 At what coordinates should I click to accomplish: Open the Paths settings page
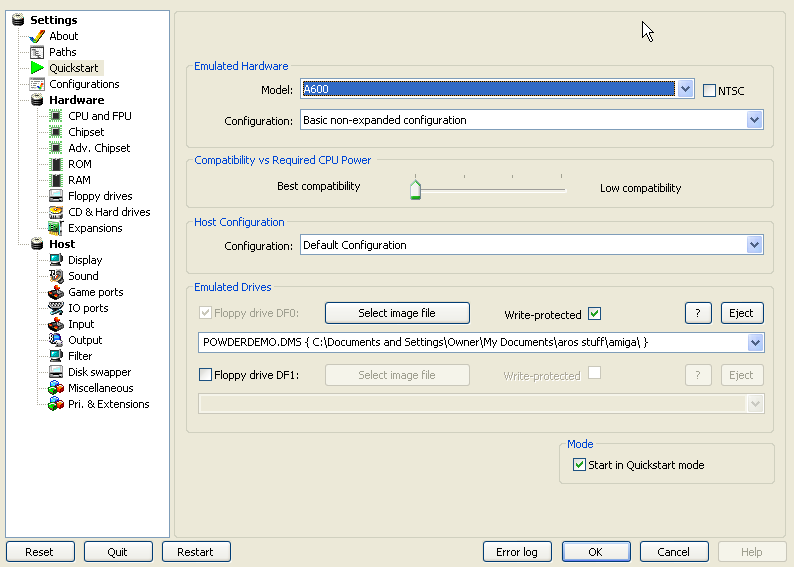[x=62, y=52]
